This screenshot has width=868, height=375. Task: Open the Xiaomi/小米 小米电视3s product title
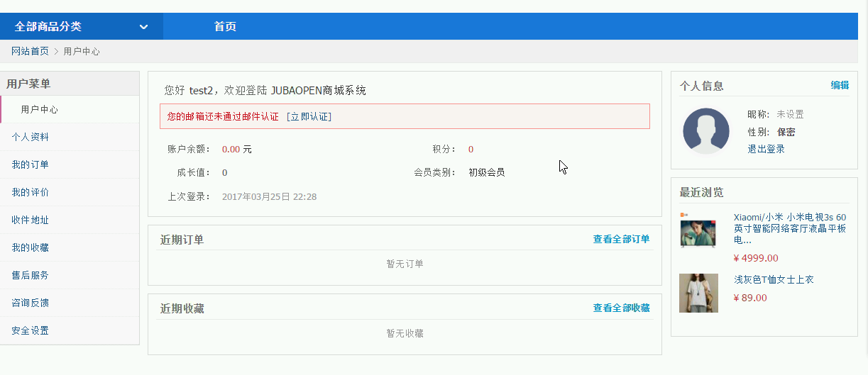[x=790, y=228]
